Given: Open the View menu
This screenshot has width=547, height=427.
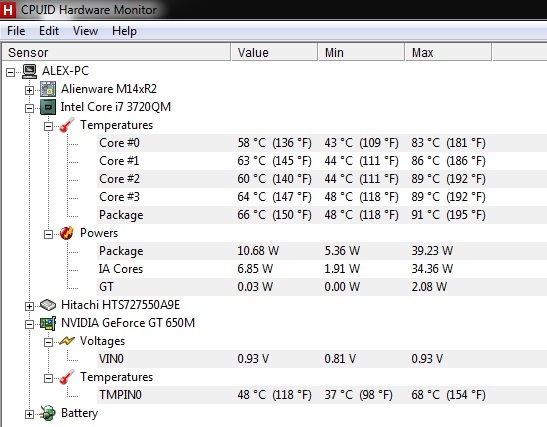Looking at the screenshot, I should [x=85, y=31].
